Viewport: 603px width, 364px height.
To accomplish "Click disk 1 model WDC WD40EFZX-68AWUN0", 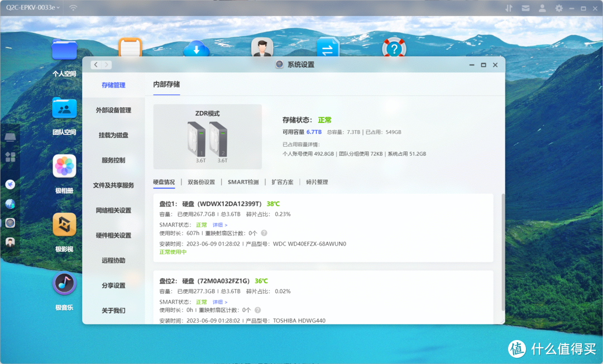I will click(x=309, y=244).
